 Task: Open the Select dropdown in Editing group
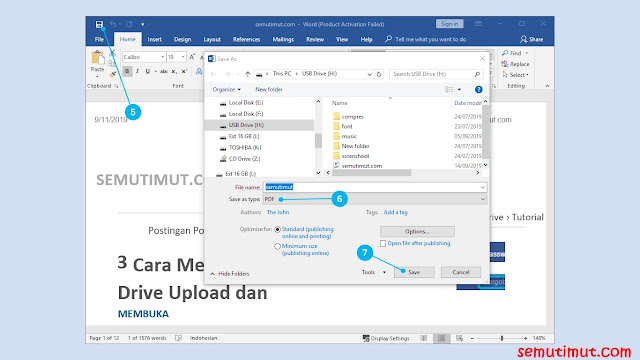coord(516,75)
